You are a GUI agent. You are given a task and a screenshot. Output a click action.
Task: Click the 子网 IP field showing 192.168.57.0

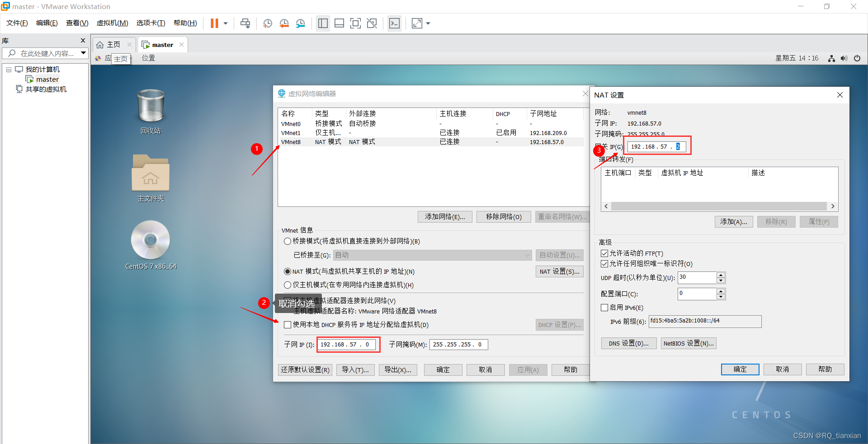[347, 345]
